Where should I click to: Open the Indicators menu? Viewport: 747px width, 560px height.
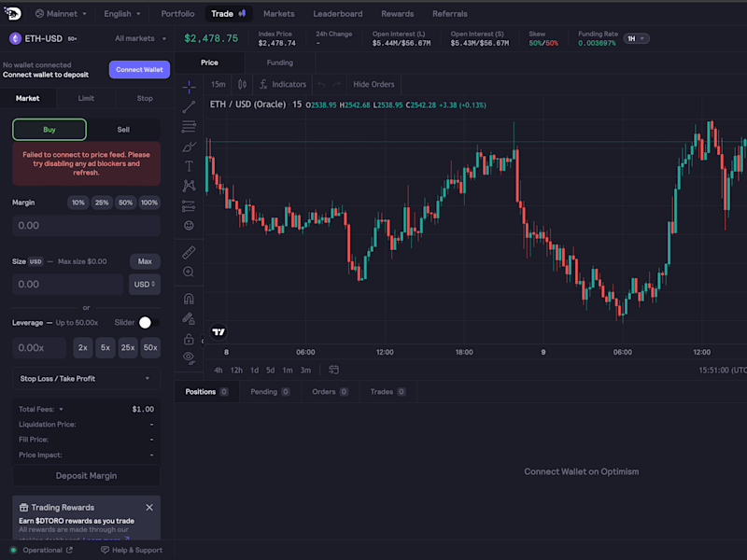click(283, 84)
